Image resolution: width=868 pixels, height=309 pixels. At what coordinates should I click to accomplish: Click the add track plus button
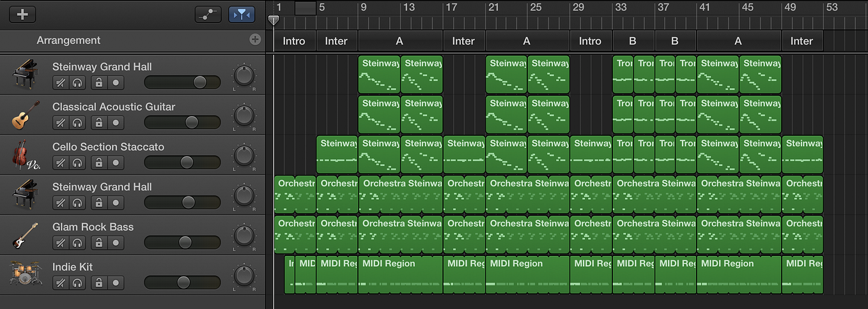pyautogui.click(x=22, y=14)
